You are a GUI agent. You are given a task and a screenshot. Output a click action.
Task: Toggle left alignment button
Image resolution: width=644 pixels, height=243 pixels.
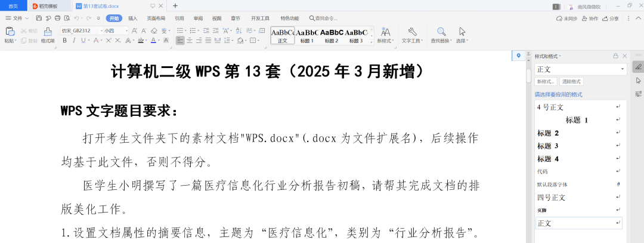point(180,40)
